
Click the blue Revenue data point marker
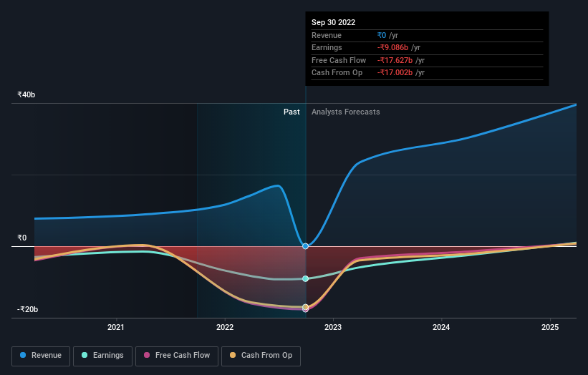pyautogui.click(x=306, y=246)
